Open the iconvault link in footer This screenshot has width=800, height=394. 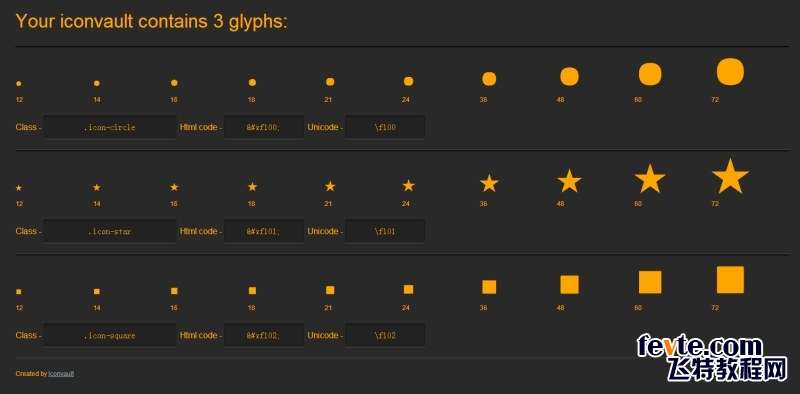tap(61, 374)
